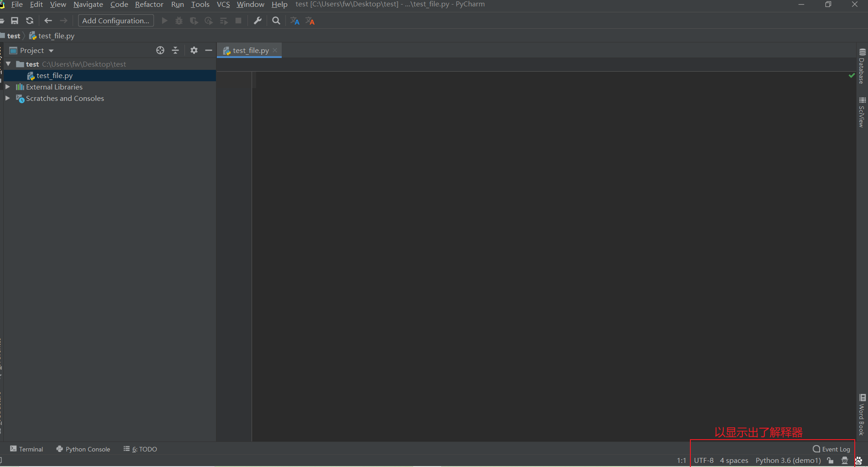Open the SciView side panel

(862, 112)
